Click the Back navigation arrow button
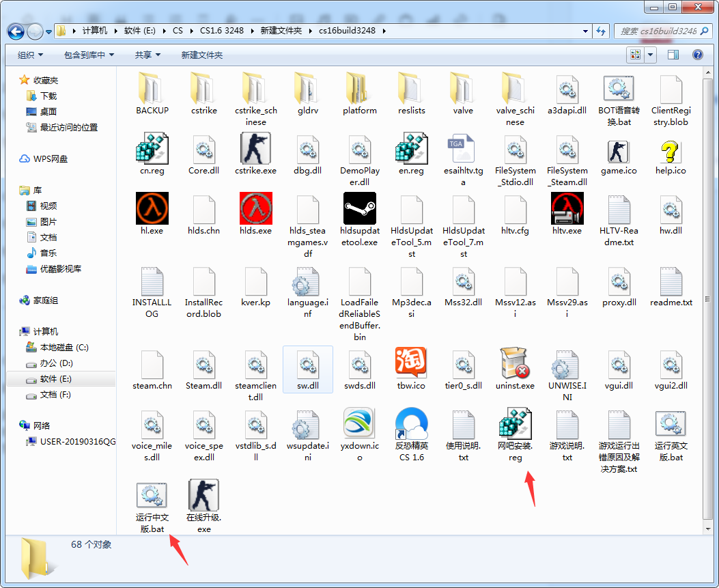Screen dimensions: 719x588 tap(16, 31)
